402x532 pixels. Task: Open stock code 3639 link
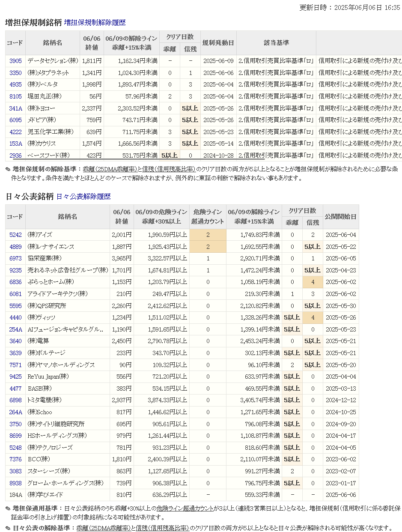pyautogui.click(x=15, y=353)
